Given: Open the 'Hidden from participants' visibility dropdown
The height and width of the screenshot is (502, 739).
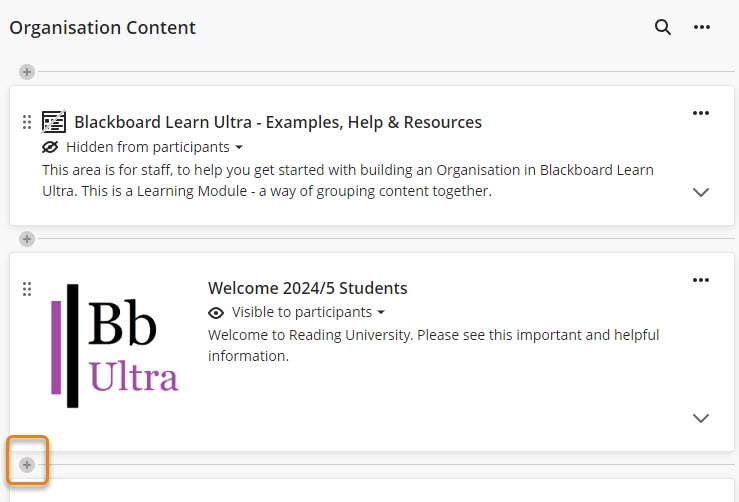Looking at the screenshot, I should [154, 146].
